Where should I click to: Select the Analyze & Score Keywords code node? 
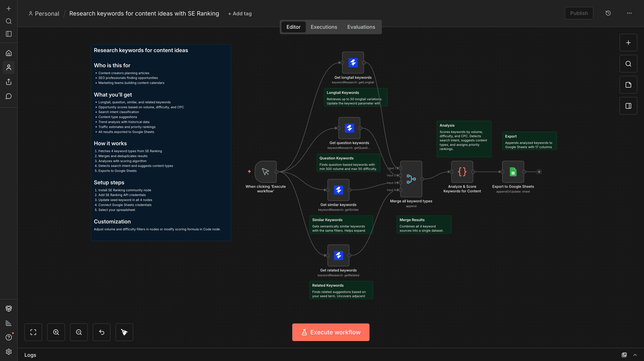(462, 172)
